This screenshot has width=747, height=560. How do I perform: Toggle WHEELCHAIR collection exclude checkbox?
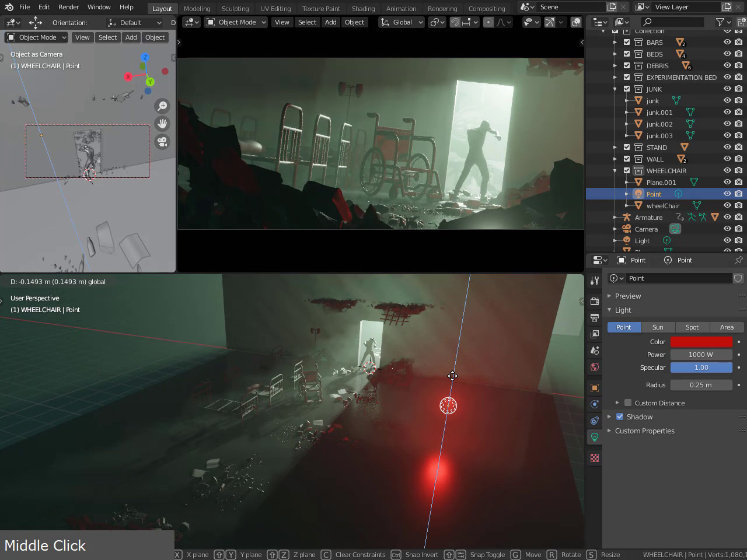tap(627, 171)
